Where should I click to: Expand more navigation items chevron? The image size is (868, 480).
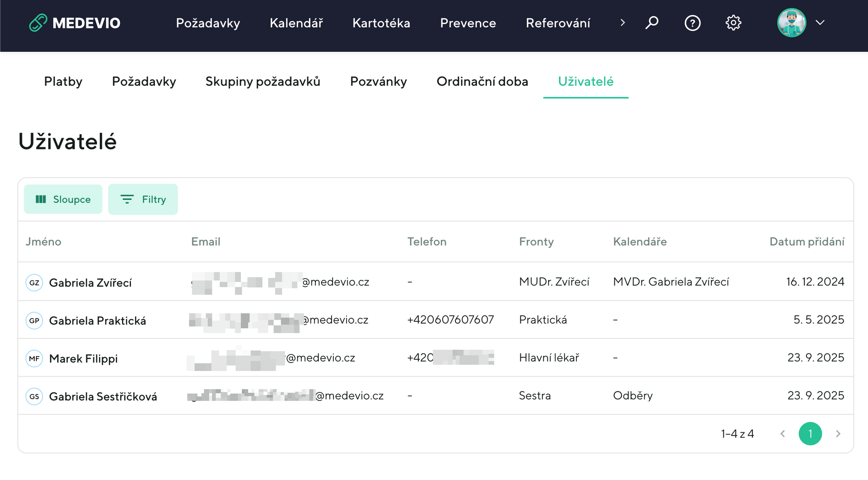(623, 23)
